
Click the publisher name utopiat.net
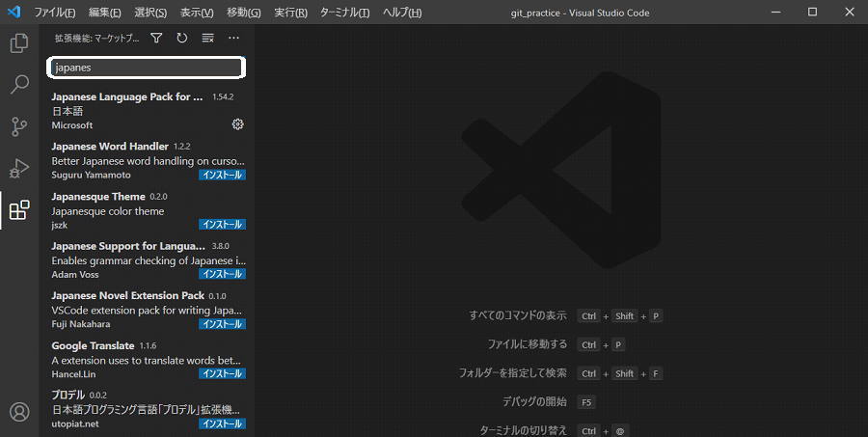[75, 423]
